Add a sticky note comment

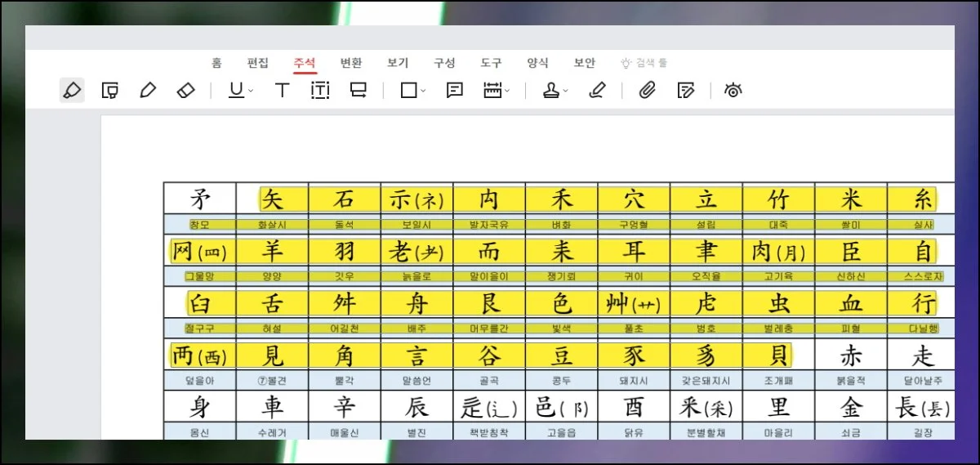[455, 91]
